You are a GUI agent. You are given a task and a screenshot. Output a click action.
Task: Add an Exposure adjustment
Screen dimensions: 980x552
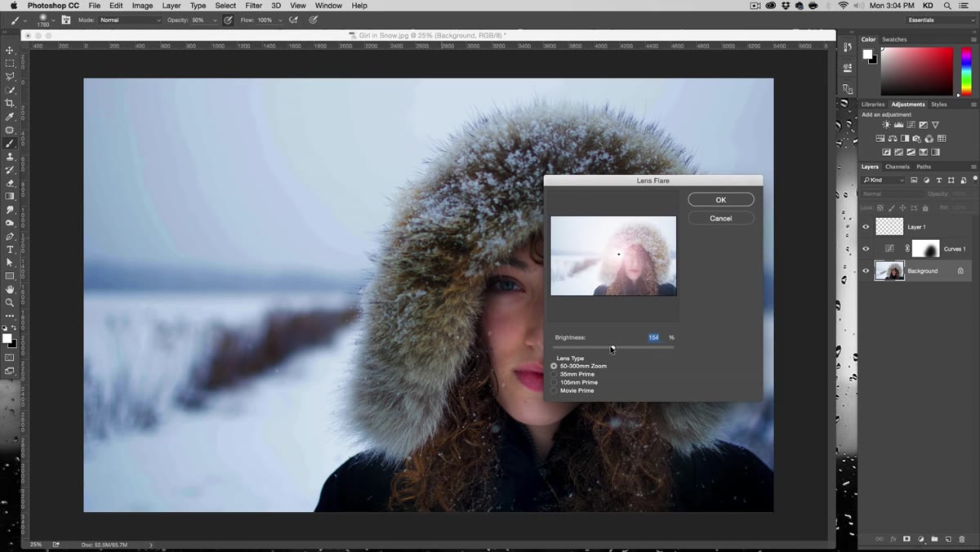point(924,125)
